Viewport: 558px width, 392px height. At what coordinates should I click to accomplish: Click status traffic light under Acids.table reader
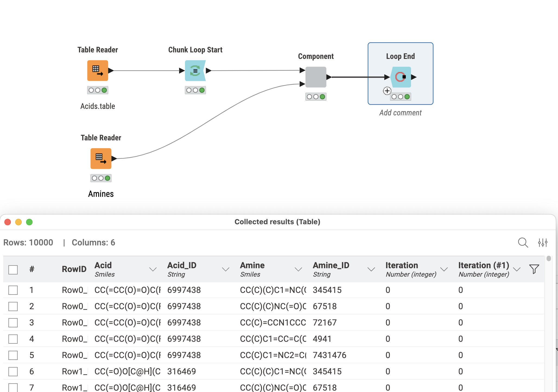98,90
